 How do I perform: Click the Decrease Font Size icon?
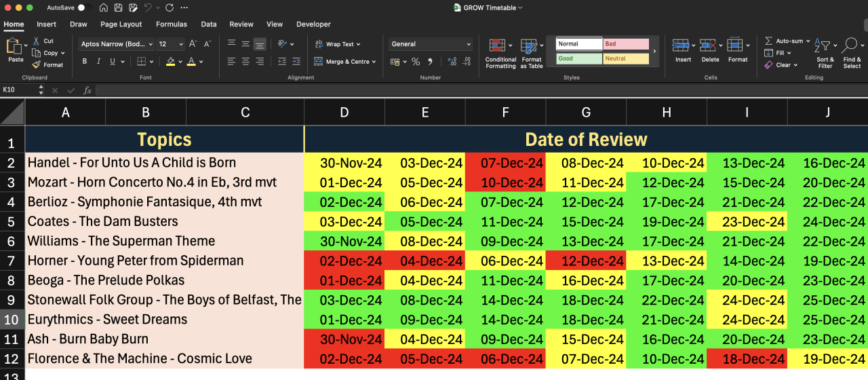[x=206, y=44]
